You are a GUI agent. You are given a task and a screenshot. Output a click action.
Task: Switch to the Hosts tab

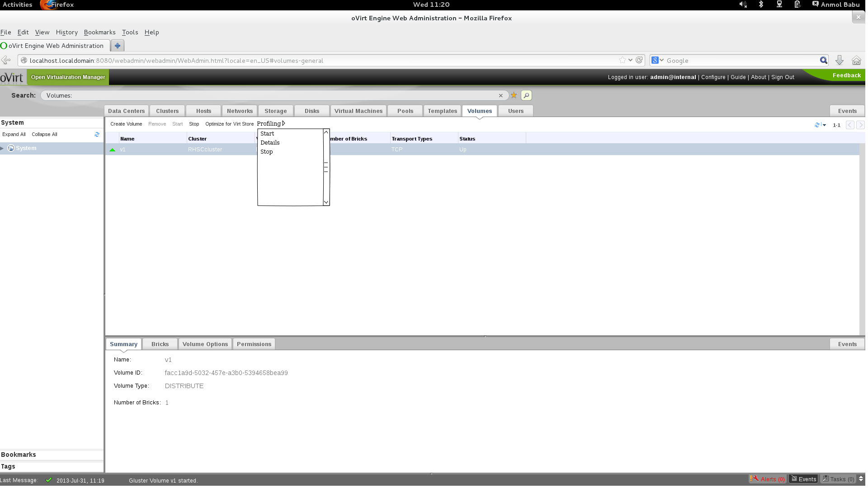[x=203, y=111]
